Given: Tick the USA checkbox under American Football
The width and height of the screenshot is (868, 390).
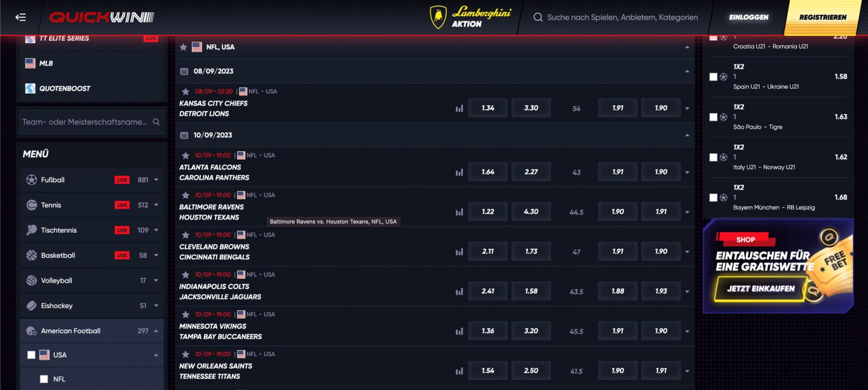Looking at the screenshot, I should (x=31, y=355).
